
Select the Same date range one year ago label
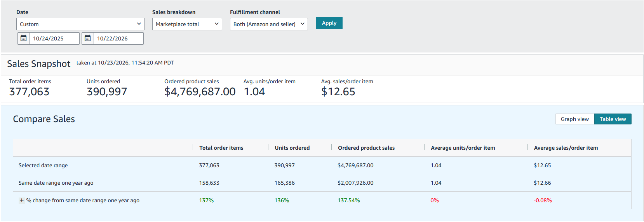coord(56,183)
